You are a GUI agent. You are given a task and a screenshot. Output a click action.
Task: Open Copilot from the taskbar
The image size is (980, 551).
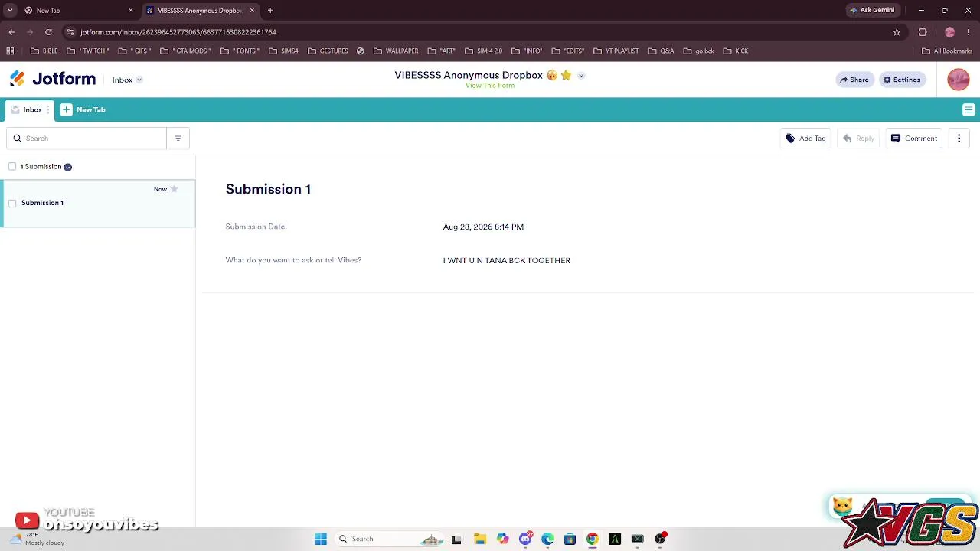click(502, 540)
